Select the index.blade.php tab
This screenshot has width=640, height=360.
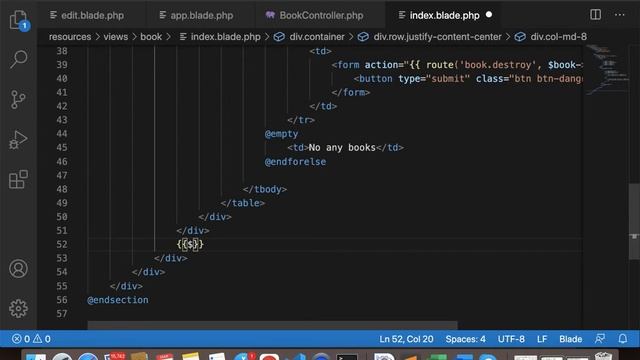click(x=444, y=16)
